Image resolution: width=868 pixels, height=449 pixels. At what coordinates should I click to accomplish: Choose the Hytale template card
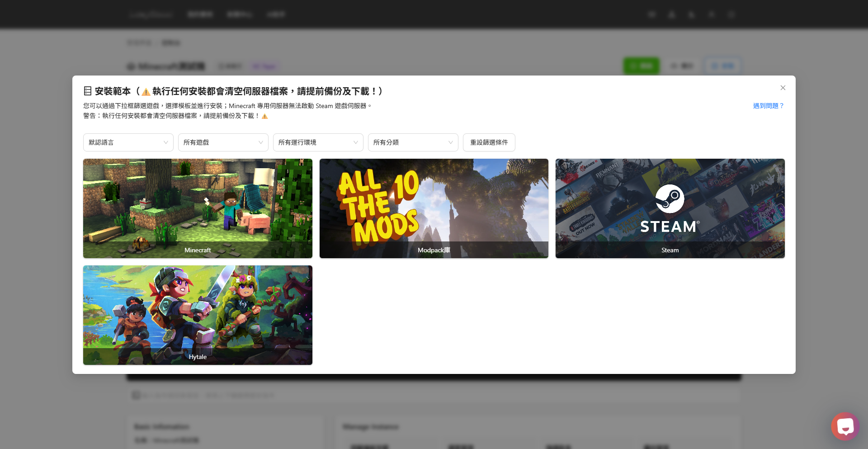pos(198,315)
